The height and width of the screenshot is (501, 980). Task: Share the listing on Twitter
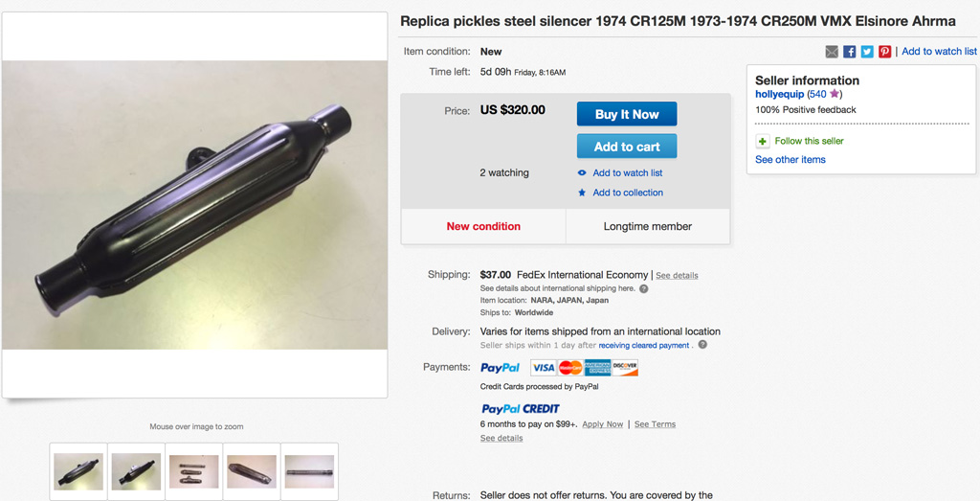[x=866, y=52]
